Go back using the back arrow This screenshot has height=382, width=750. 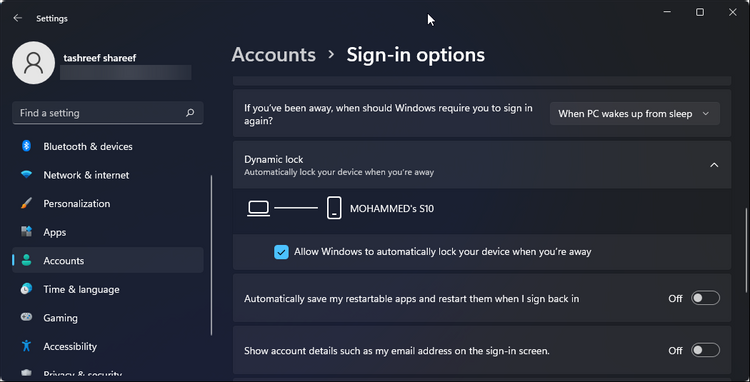tap(18, 18)
